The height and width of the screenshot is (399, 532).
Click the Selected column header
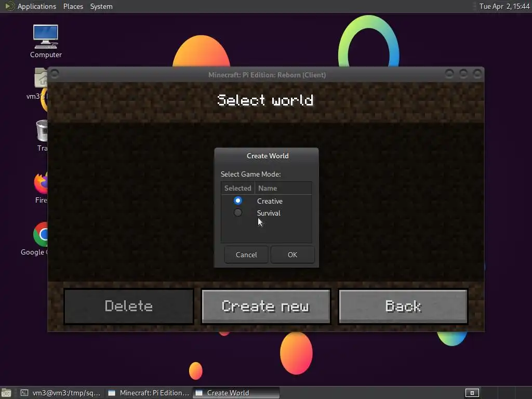pos(237,188)
